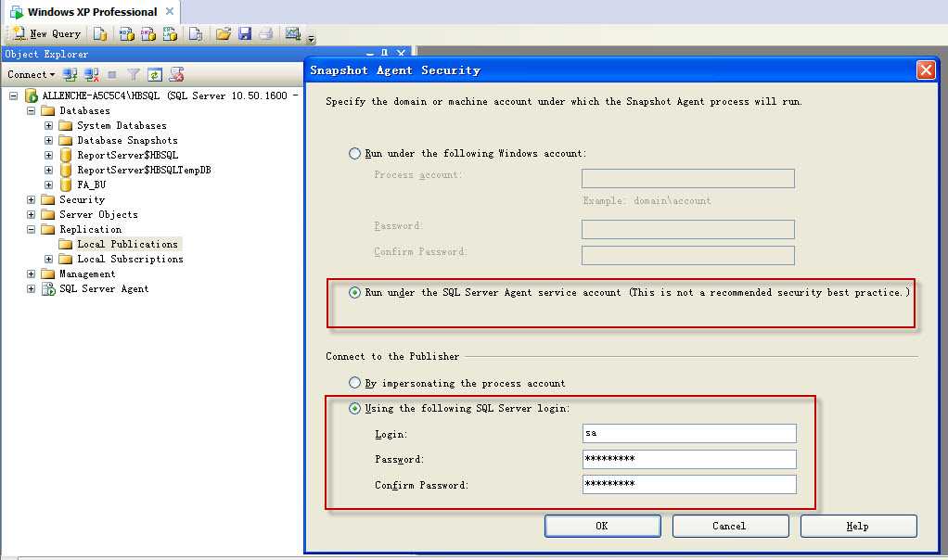Expand the Security folder
948x560 pixels.
pyautogui.click(x=31, y=200)
